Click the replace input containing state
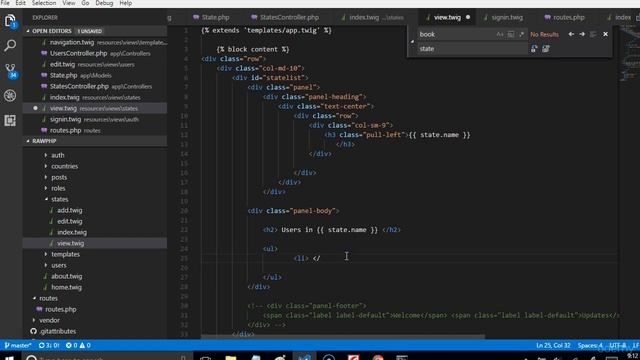This screenshot has width=640, height=360. click(472, 49)
